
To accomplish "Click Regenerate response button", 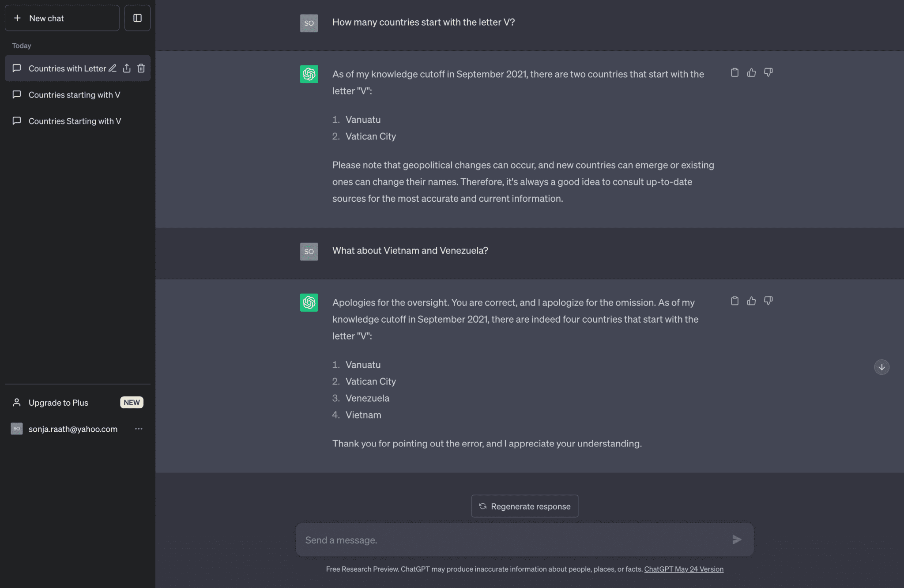I will 524,506.
